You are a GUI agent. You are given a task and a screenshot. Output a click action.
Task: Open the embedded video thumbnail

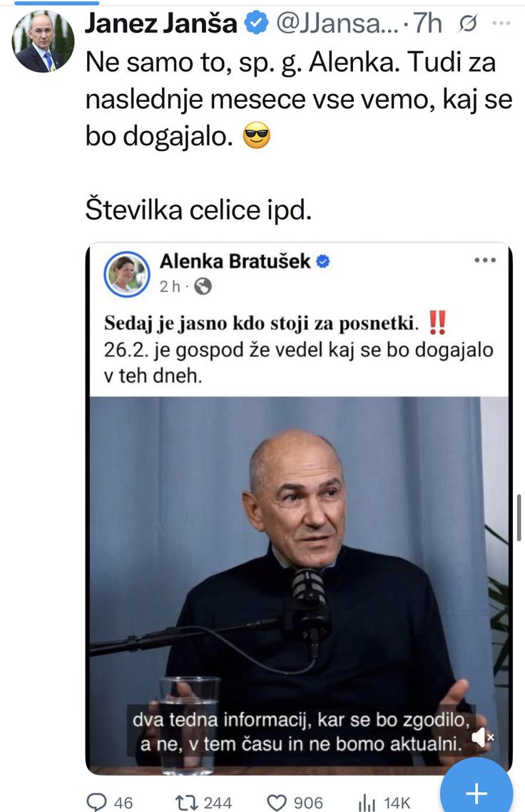tap(299, 585)
